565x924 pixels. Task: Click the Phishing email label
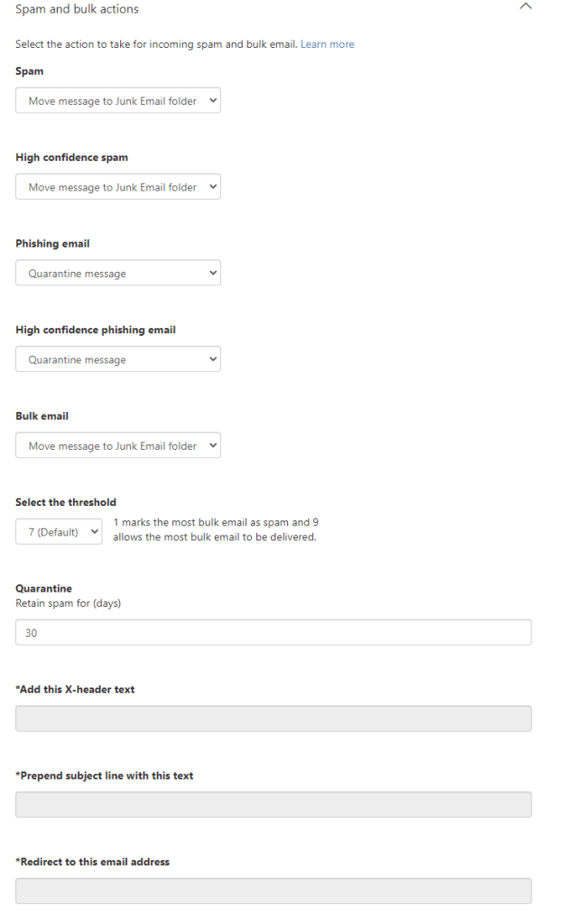click(x=52, y=244)
